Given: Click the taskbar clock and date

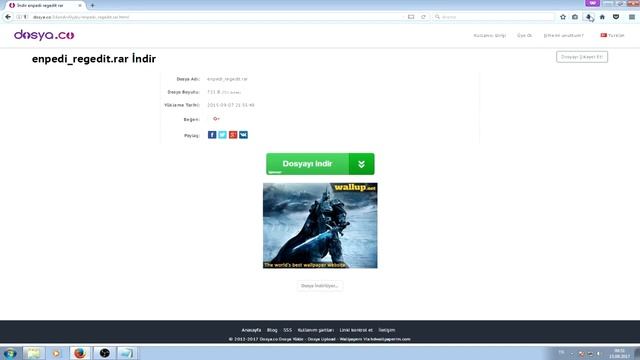Looking at the screenshot, I should point(620,353).
